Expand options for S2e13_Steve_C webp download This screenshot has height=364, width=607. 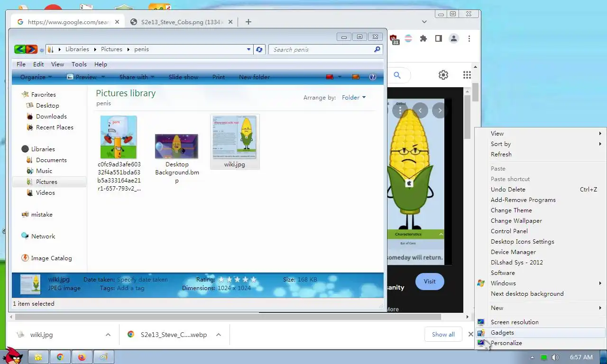(x=219, y=335)
